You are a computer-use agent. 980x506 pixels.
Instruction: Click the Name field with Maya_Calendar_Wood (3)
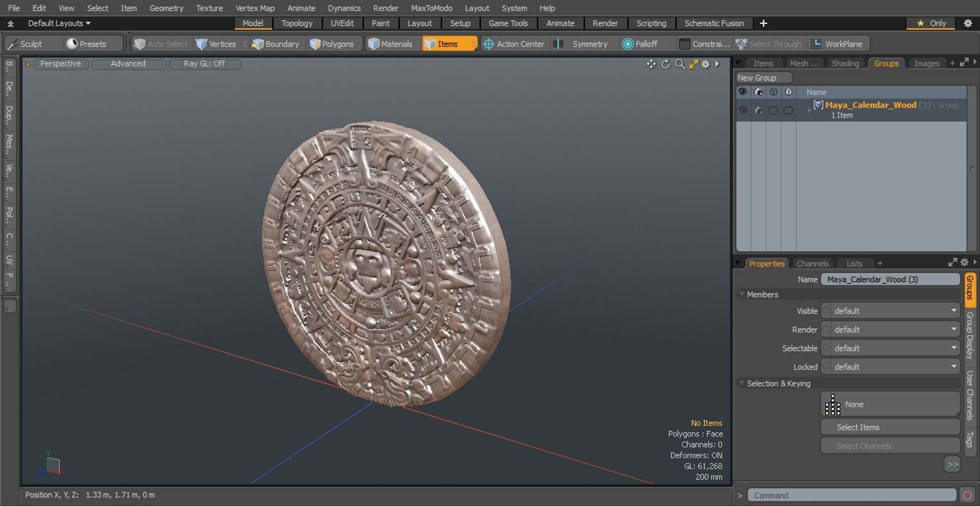click(890, 279)
